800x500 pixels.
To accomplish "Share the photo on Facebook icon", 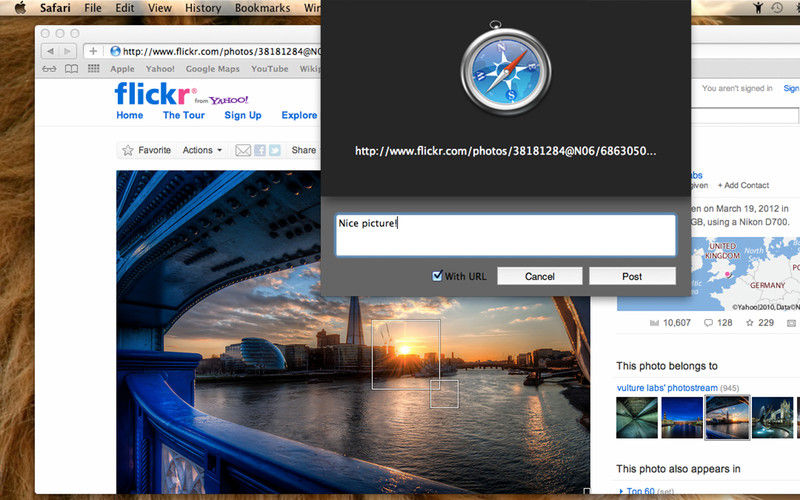I will (x=260, y=150).
